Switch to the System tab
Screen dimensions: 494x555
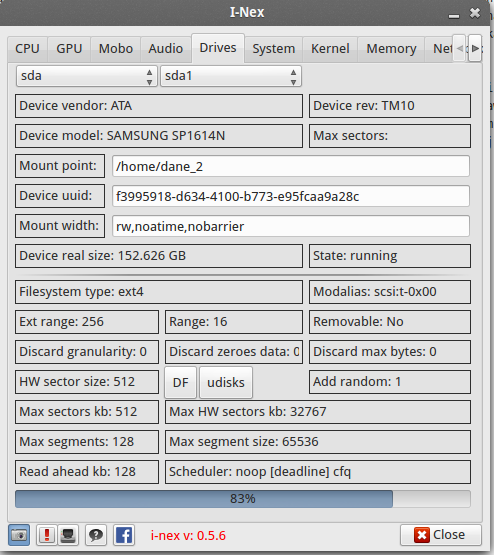pos(274,49)
